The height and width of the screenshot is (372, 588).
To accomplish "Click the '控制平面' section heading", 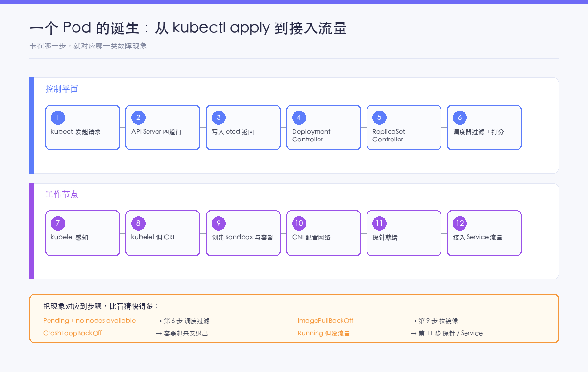I will pyautogui.click(x=62, y=89).
